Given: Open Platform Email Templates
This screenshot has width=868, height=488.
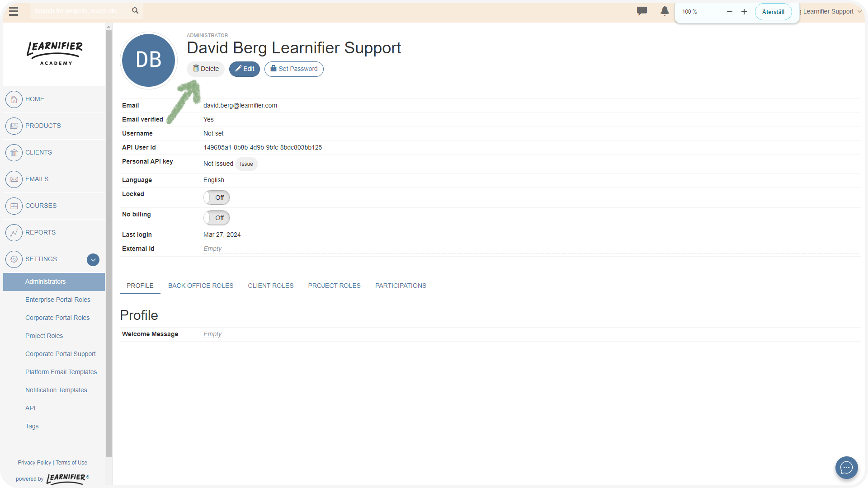Looking at the screenshot, I should pos(61,372).
